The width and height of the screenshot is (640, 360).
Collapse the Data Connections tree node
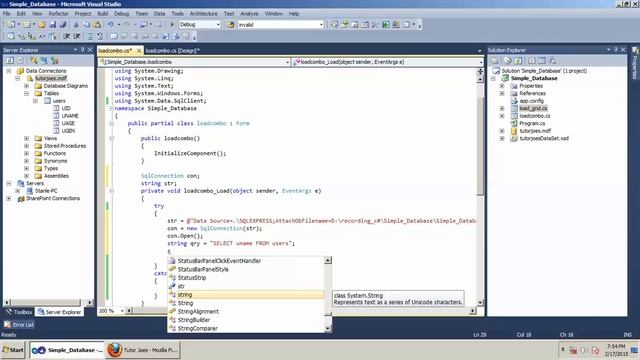coord(9,71)
